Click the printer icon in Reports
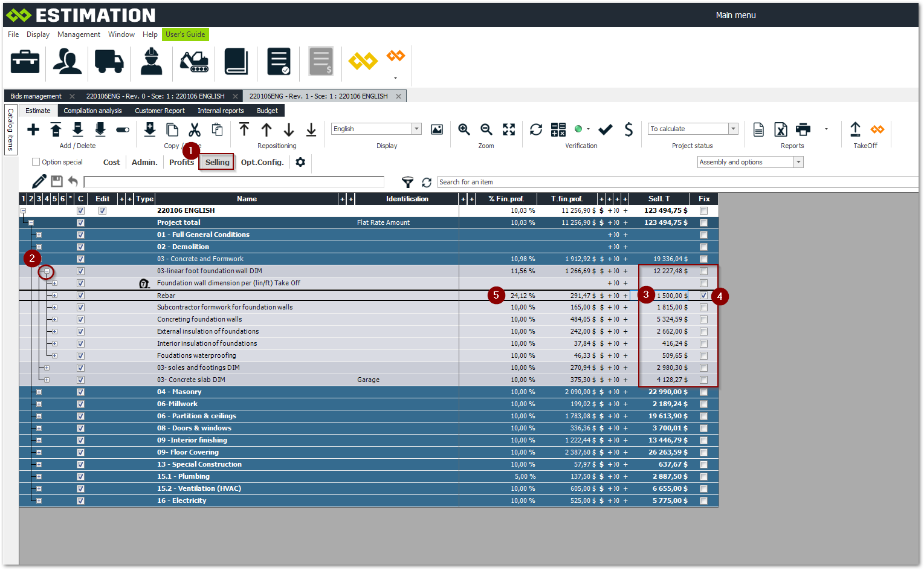Screen dimensions: 924x570 [803, 129]
